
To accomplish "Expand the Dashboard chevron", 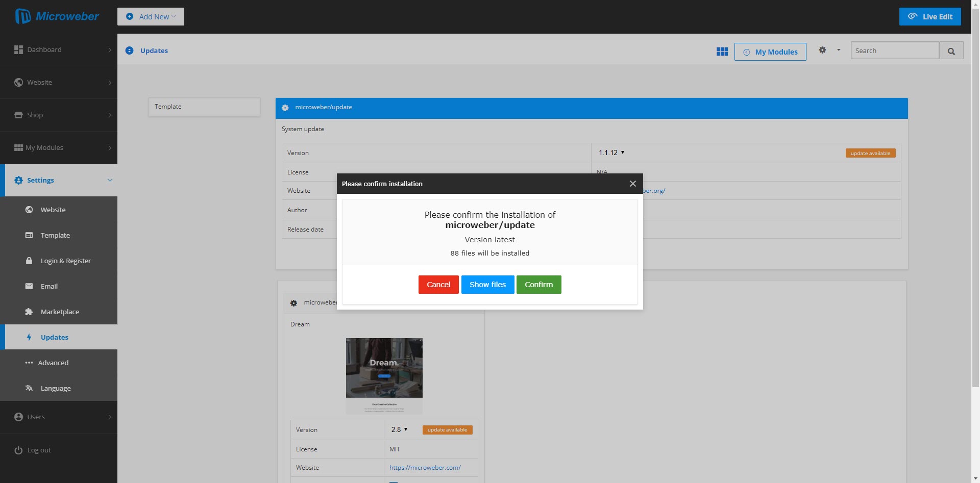I will tap(110, 49).
